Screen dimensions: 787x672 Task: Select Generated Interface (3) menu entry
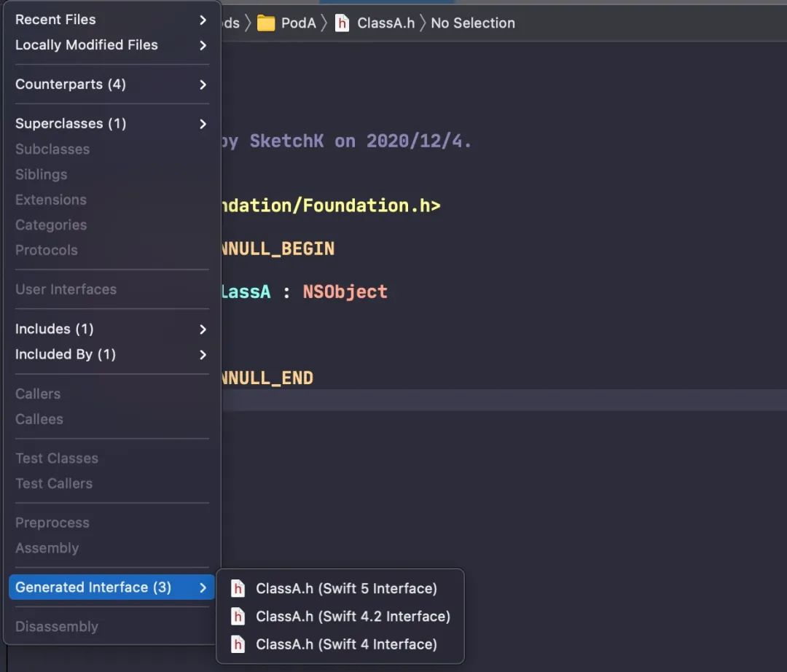[93, 587]
